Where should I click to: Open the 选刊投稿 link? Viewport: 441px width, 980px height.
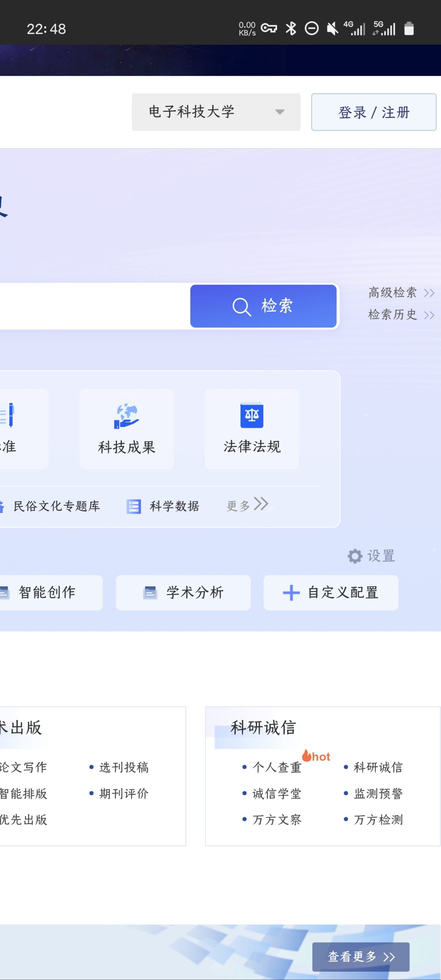[124, 767]
